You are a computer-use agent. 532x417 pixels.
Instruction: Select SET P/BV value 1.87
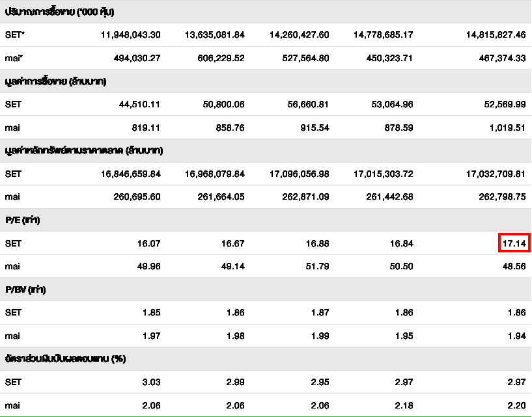319,312
